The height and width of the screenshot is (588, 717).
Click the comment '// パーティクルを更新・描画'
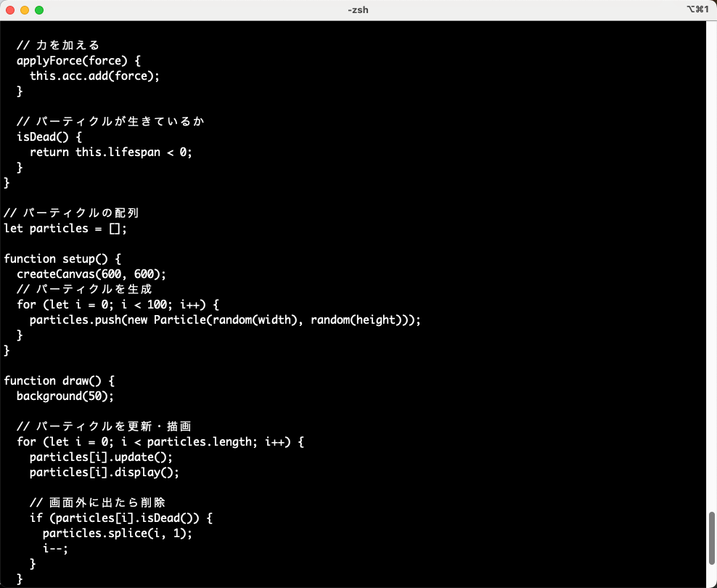(x=104, y=427)
